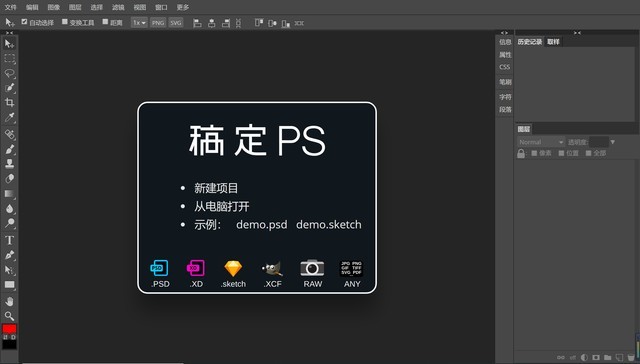640x364 pixels.
Task: Toggle the 自动选择 checkbox
Action: click(24, 22)
